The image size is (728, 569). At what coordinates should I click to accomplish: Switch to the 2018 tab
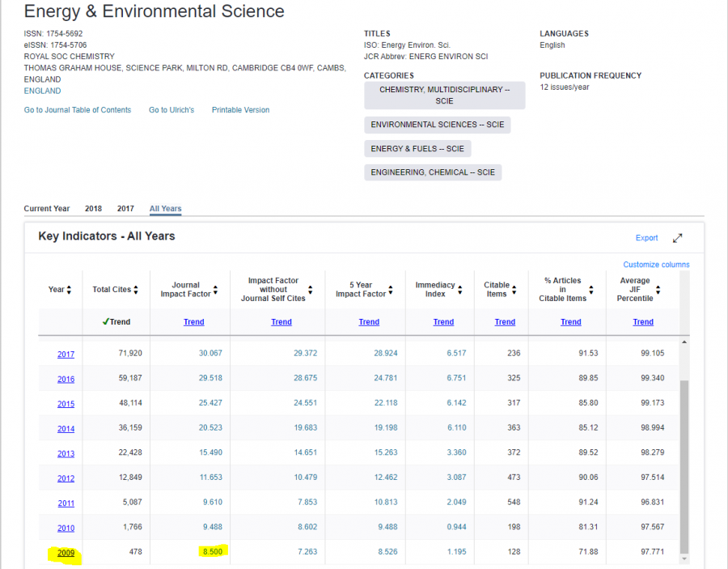pyautogui.click(x=93, y=209)
